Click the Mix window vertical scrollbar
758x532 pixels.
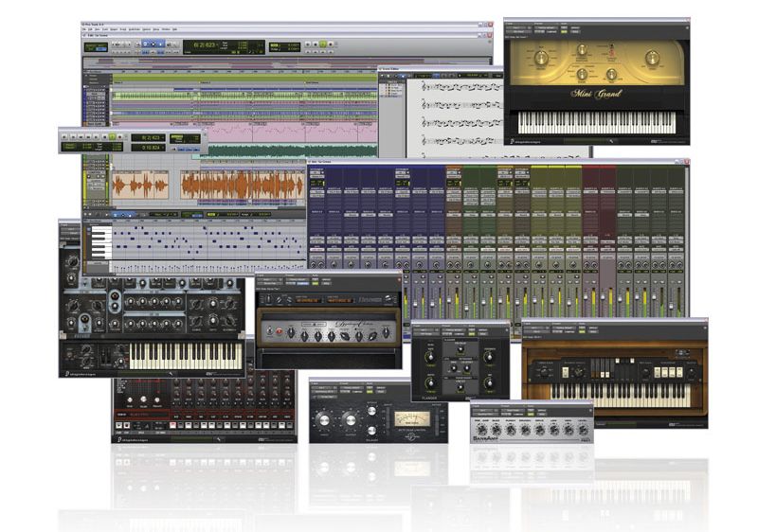tap(686, 241)
